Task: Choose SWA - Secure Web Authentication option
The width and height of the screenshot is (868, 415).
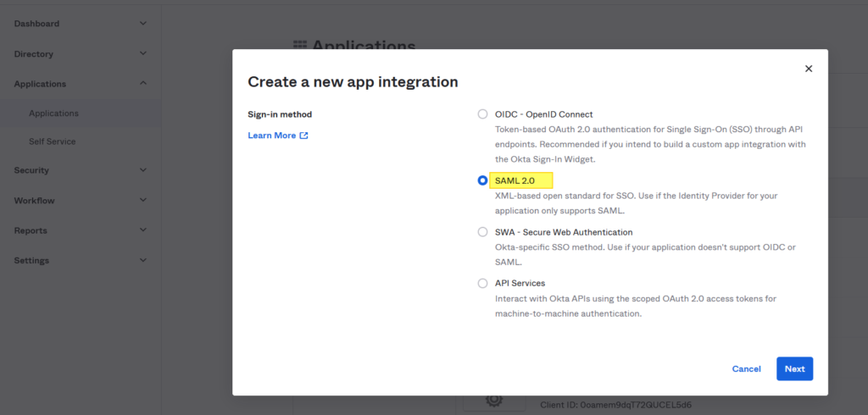Action: [x=482, y=232]
